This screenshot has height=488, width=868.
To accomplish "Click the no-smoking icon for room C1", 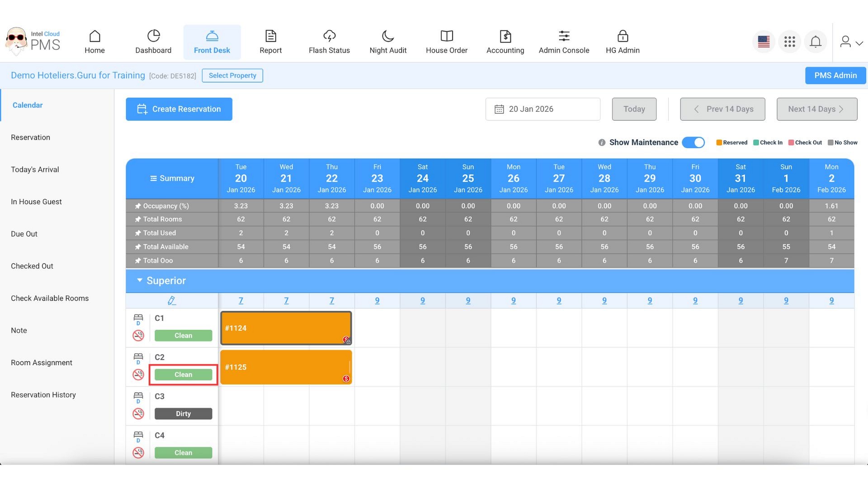I will pos(138,336).
